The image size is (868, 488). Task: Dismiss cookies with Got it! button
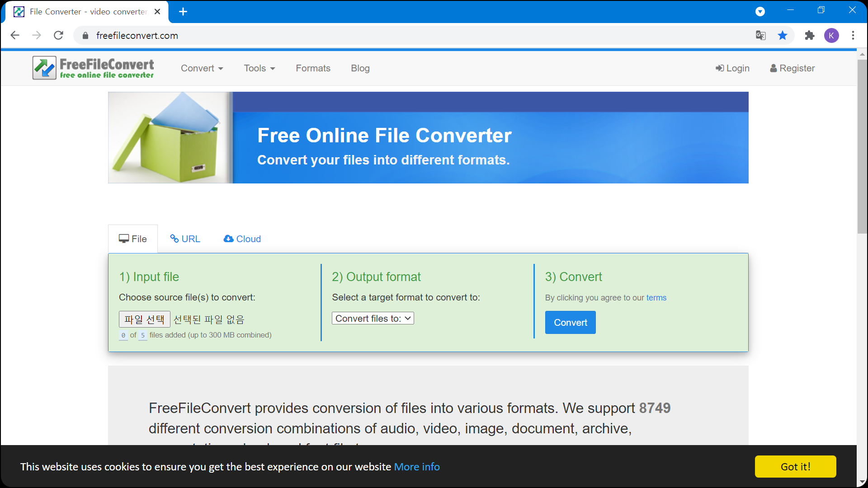click(795, 466)
